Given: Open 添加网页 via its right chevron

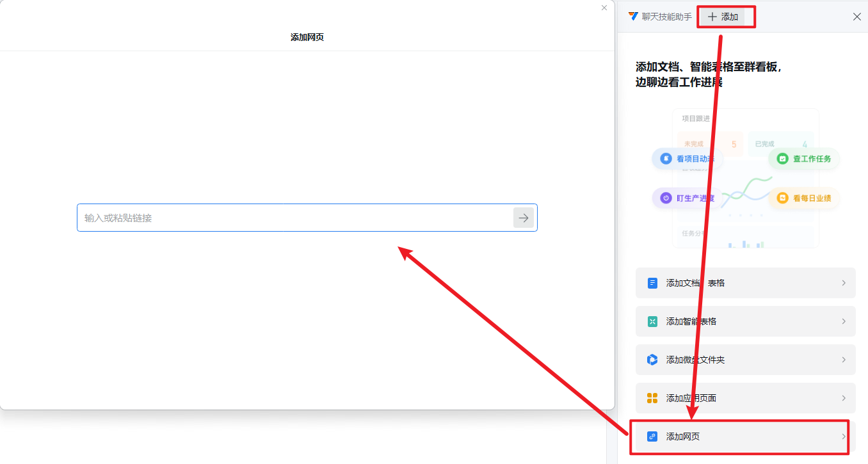Looking at the screenshot, I should (x=843, y=436).
